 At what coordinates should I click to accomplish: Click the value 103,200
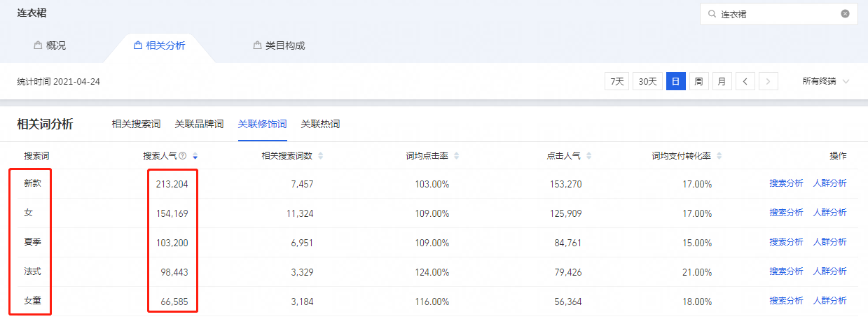point(172,243)
